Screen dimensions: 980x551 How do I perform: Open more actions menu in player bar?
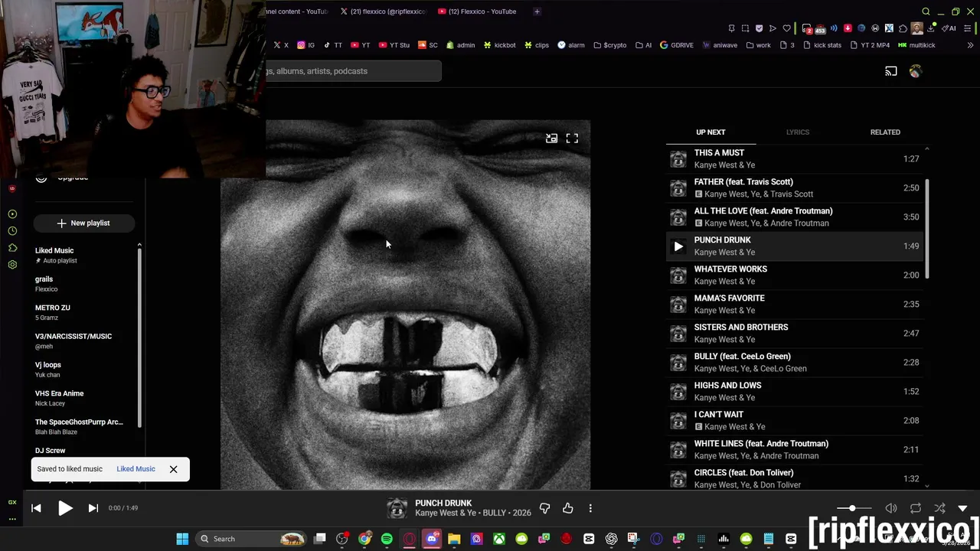590,508
